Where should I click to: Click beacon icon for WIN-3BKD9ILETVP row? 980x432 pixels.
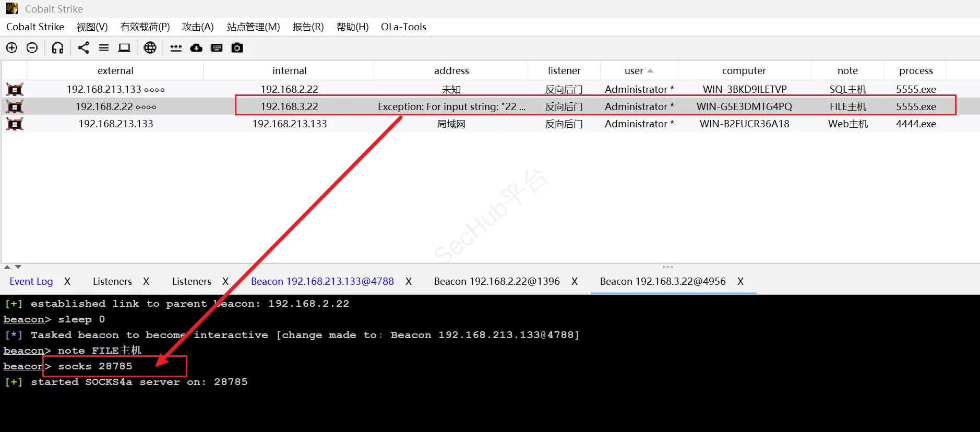(x=15, y=89)
